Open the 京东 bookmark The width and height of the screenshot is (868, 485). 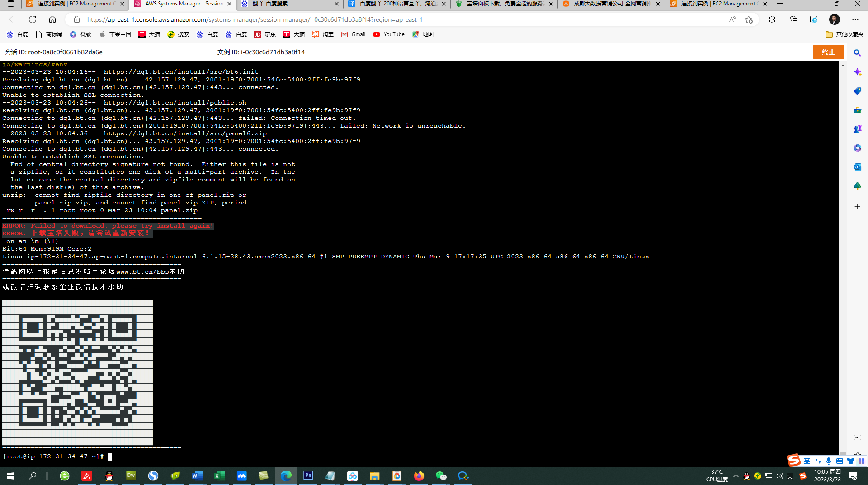(265, 34)
